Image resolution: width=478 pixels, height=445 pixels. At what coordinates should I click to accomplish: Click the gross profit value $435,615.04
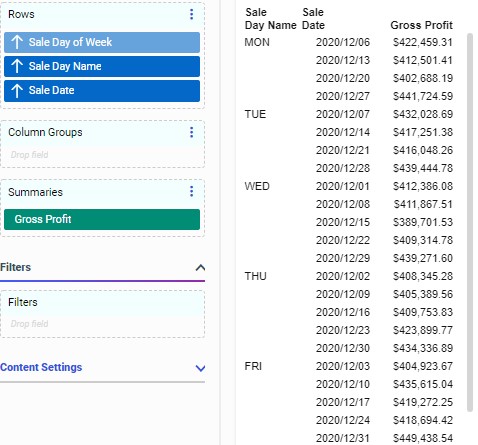pos(423,384)
